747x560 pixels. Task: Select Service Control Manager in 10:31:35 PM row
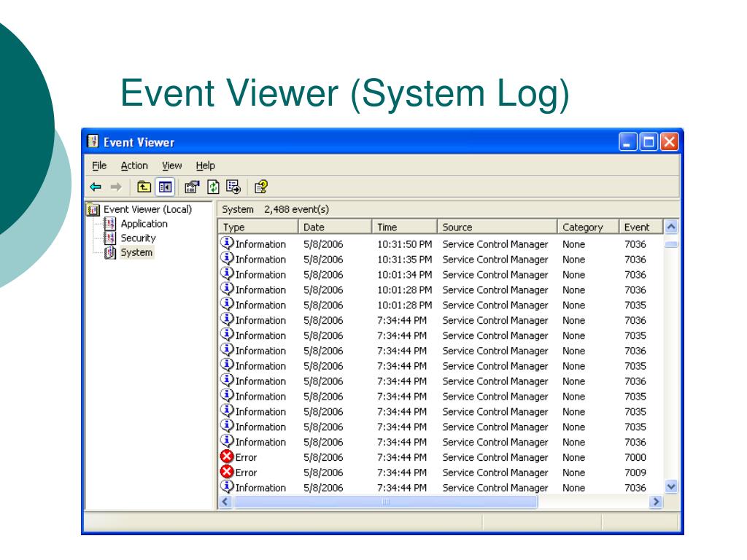point(495,260)
